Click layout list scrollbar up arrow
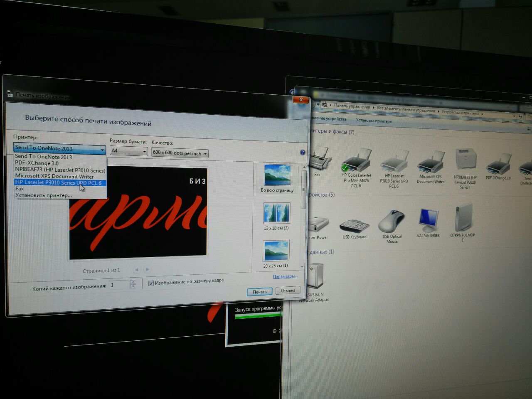Image resolution: width=532 pixels, height=399 pixels. [x=305, y=167]
